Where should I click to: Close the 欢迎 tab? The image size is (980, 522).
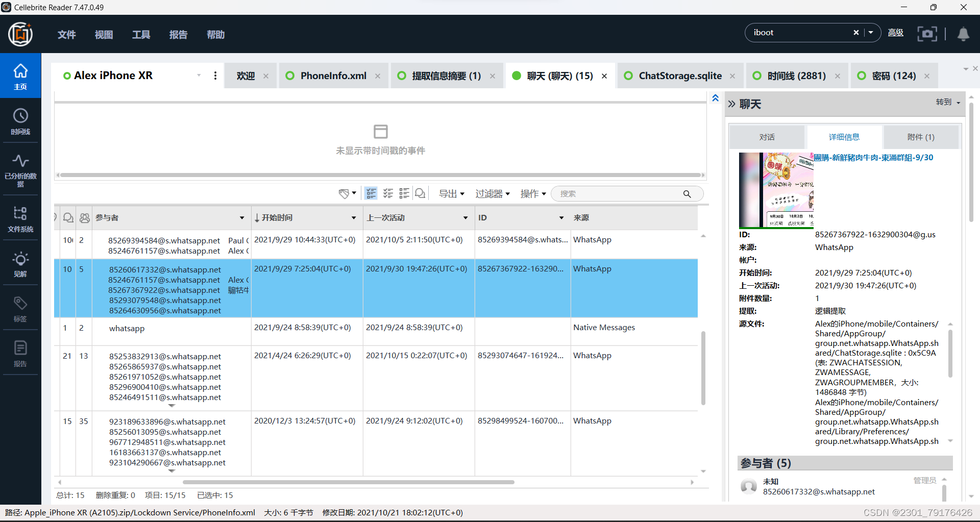tap(266, 76)
